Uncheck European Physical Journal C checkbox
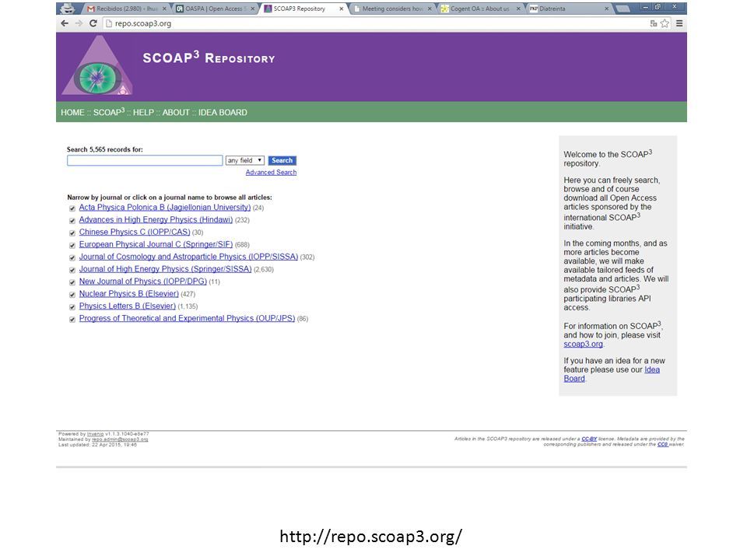Screen dimensions: 747x560 (72, 245)
